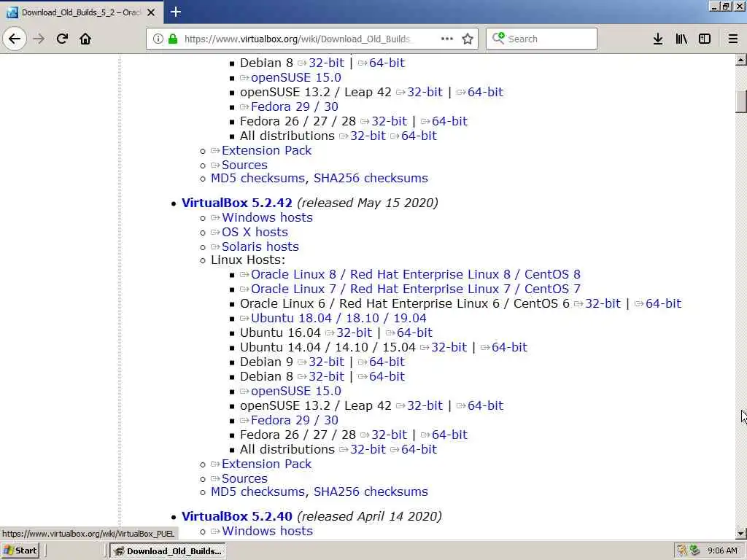This screenshot has height=560, width=747.
Task: Click the forward navigation arrow
Action: pos(39,39)
